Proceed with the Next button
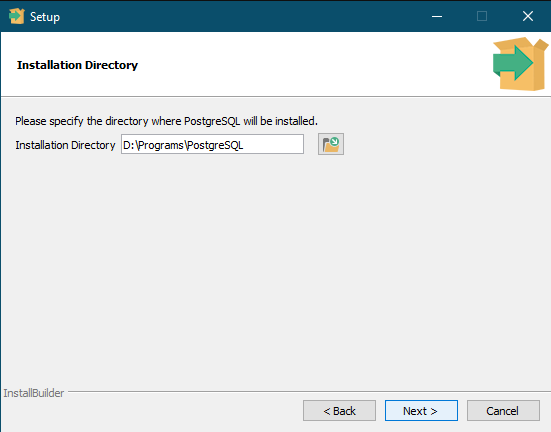551x432 pixels. pos(421,411)
